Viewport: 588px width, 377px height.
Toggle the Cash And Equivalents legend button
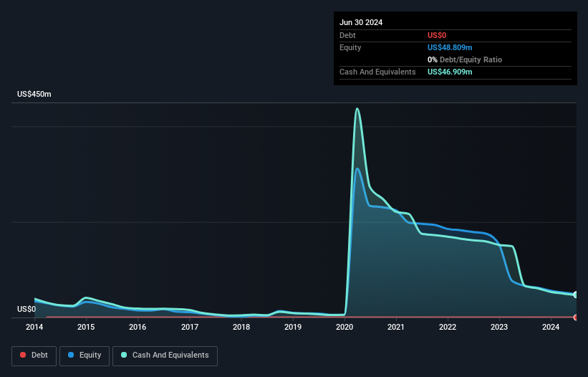pyautogui.click(x=165, y=355)
